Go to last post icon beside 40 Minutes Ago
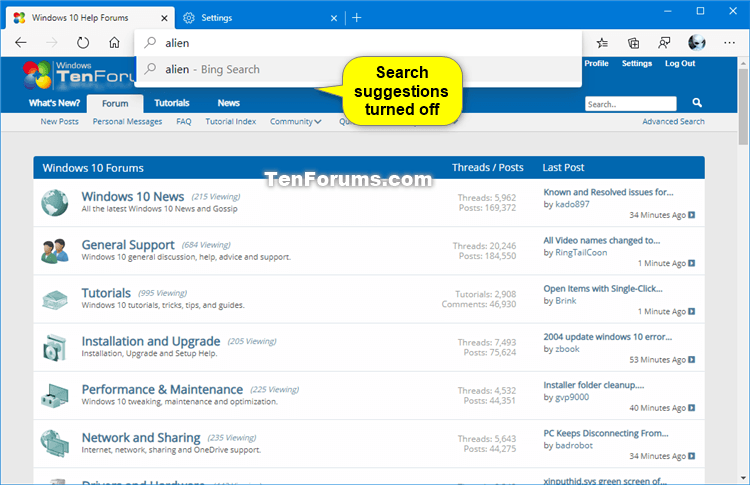The width and height of the screenshot is (750, 485). (691, 408)
